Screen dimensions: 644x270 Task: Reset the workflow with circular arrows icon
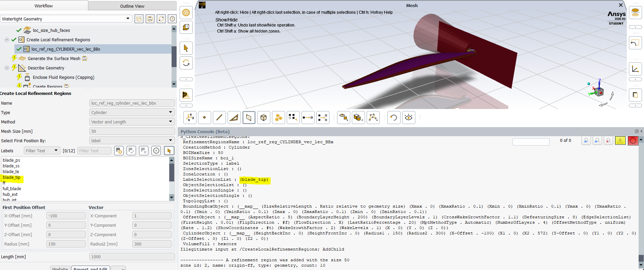click(x=161, y=19)
